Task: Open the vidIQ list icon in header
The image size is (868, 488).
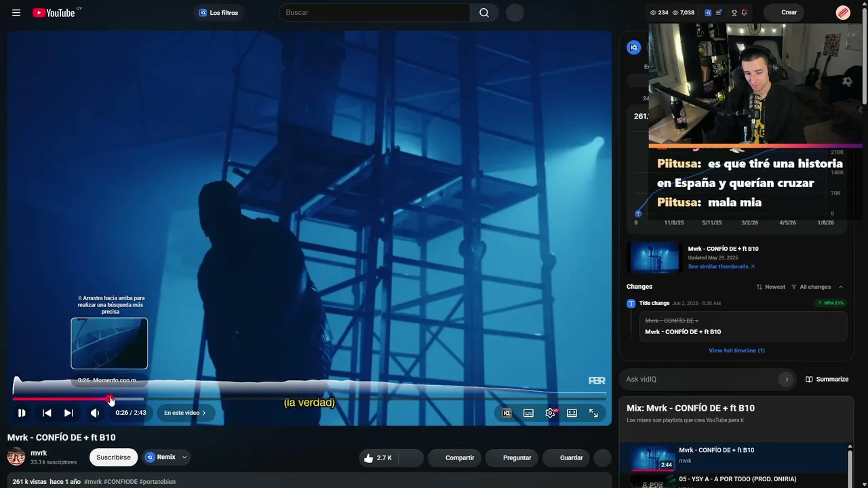Action: coord(719,13)
